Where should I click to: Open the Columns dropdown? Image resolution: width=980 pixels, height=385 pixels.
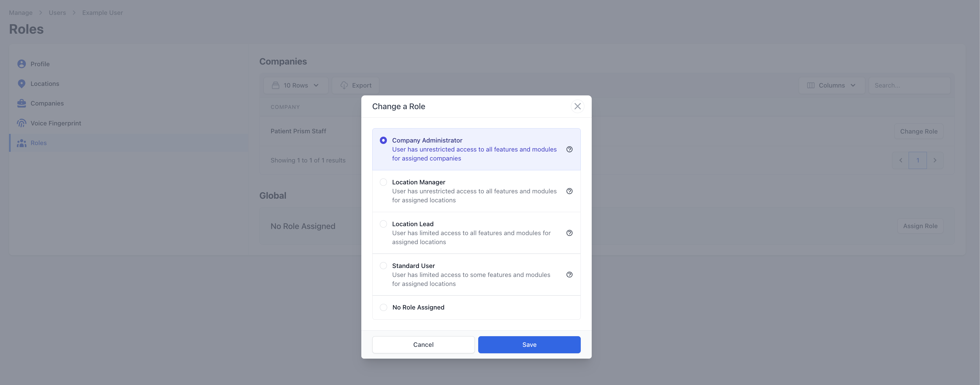[832, 86]
